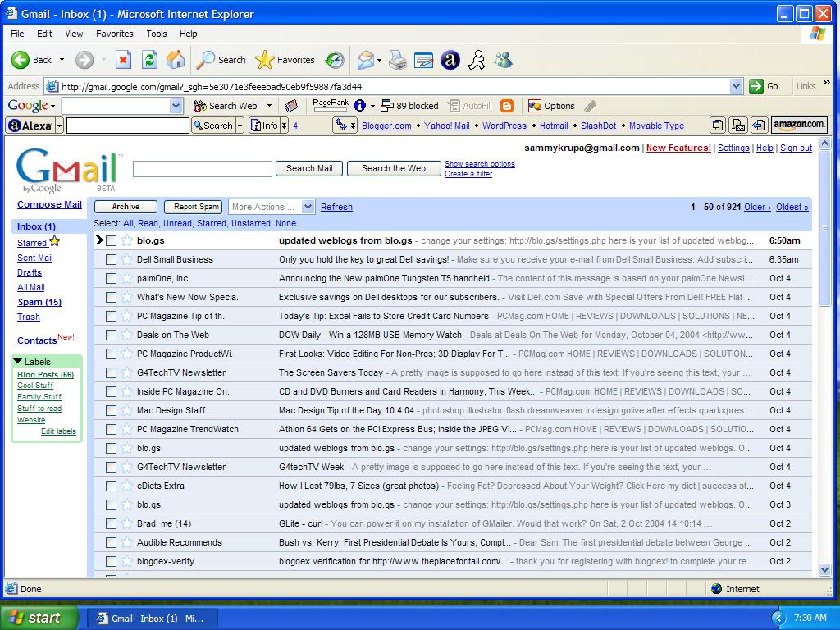The width and height of the screenshot is (840, 630).
Task: Open the Tools menu
Action: 156,34
